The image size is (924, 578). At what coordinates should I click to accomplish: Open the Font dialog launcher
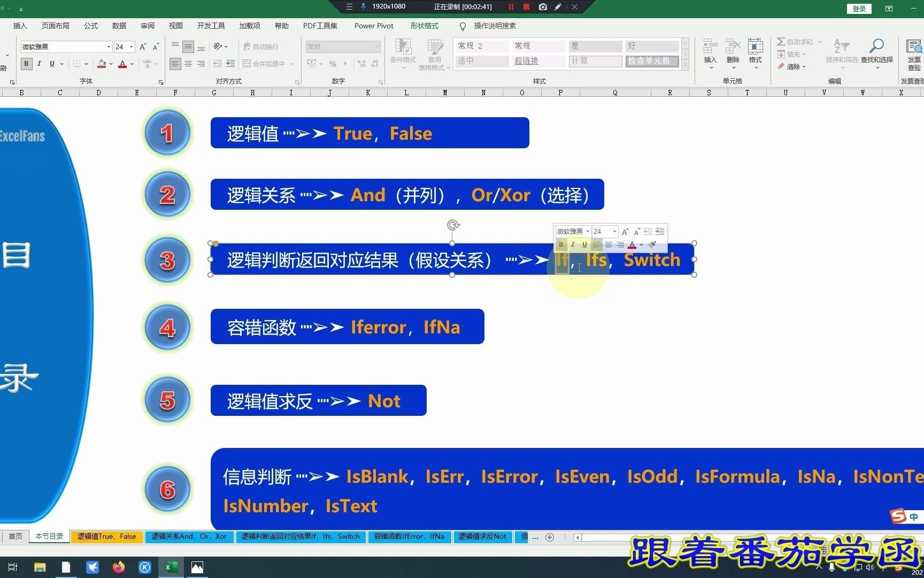161,82
